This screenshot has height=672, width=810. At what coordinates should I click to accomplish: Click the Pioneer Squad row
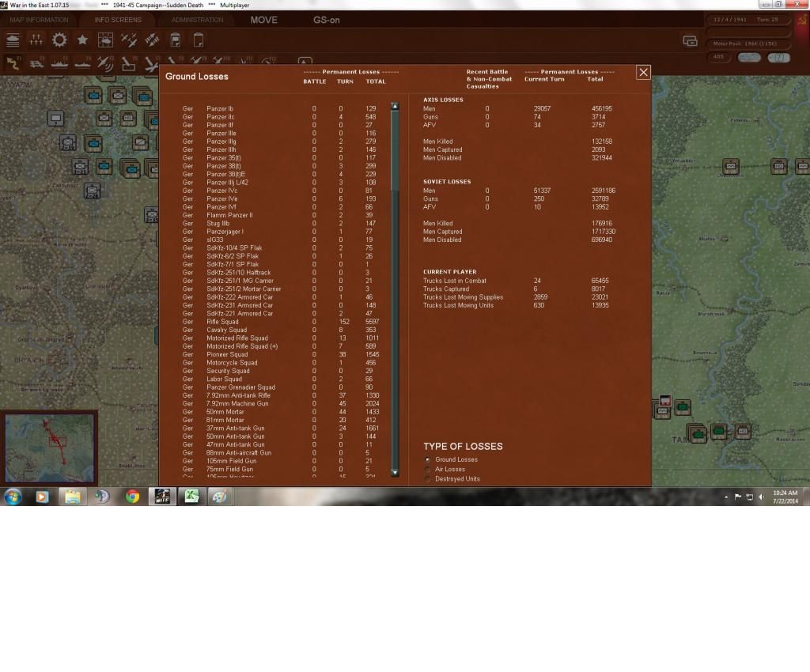point(282,355)
